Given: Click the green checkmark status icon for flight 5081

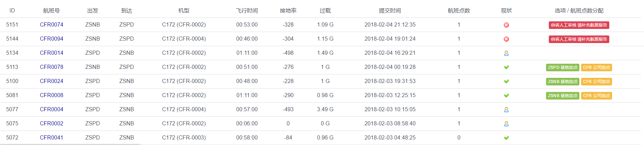Looking at the screenshot, I should [506, 95].
